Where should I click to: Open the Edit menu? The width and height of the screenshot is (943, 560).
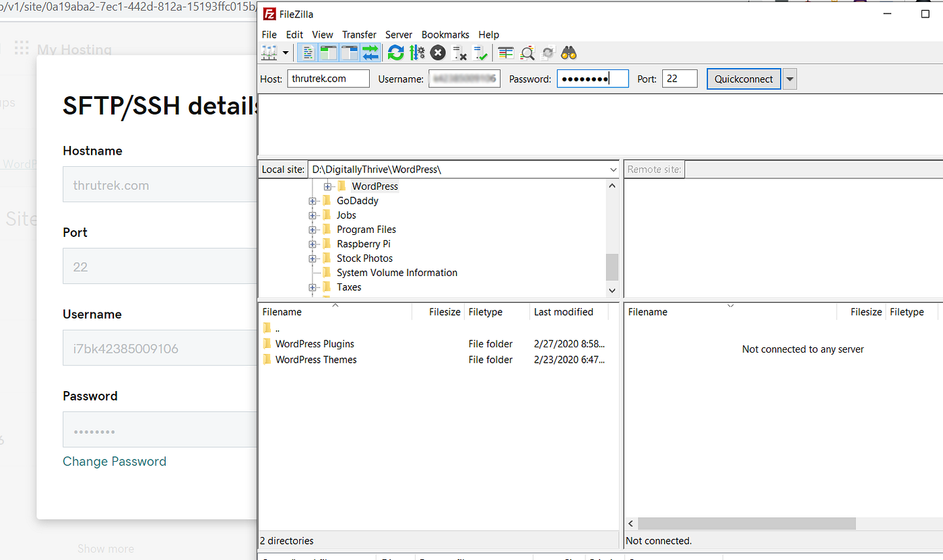pyautogui.click(x=294, y=34)
